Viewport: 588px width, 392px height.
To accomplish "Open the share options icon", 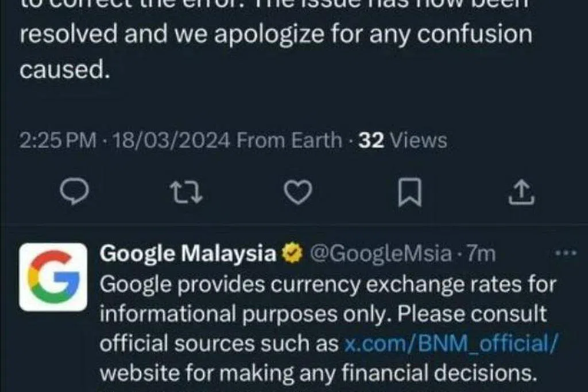I will [x=522, y=193].
